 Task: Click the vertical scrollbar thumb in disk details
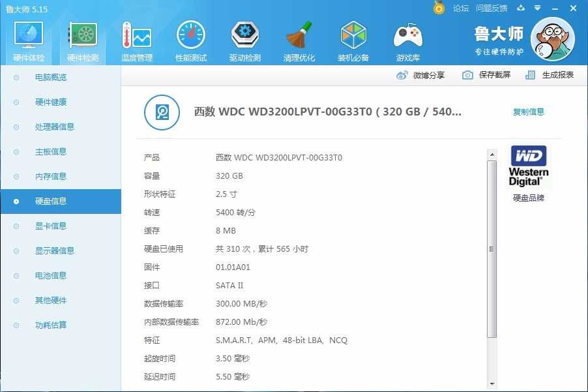coord(492,249)
